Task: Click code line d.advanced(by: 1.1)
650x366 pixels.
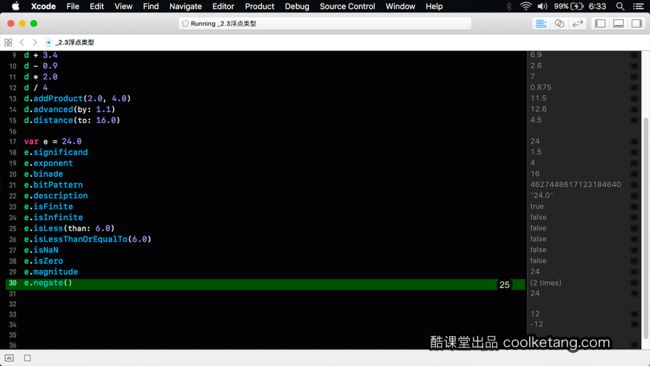Action: click(69, 109)
